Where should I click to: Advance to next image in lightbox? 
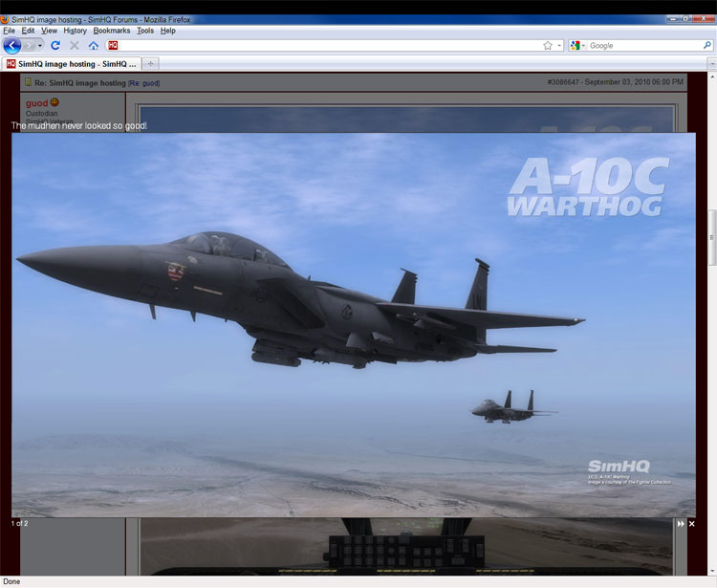(x=681, y=524)
